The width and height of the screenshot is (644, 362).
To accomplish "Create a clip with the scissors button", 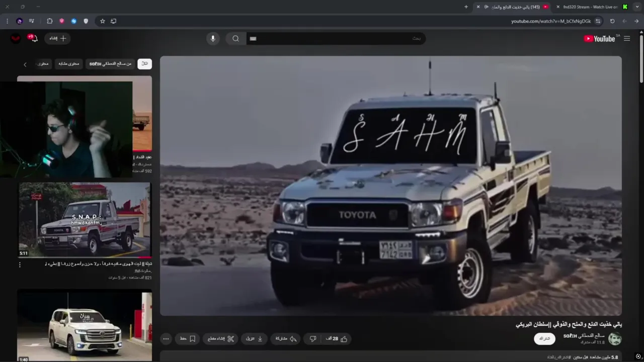I will (x=221, y=339).
